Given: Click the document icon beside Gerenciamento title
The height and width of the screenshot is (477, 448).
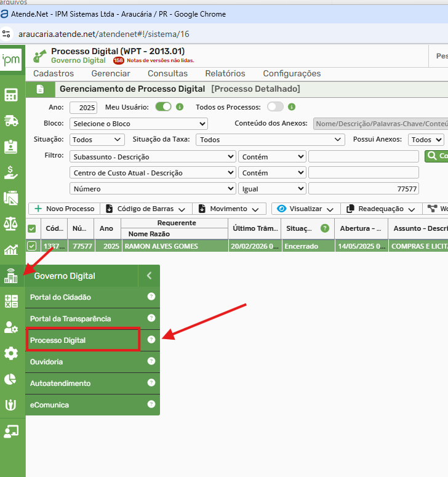Looking at the screenshot, I should tap(40, 89).
